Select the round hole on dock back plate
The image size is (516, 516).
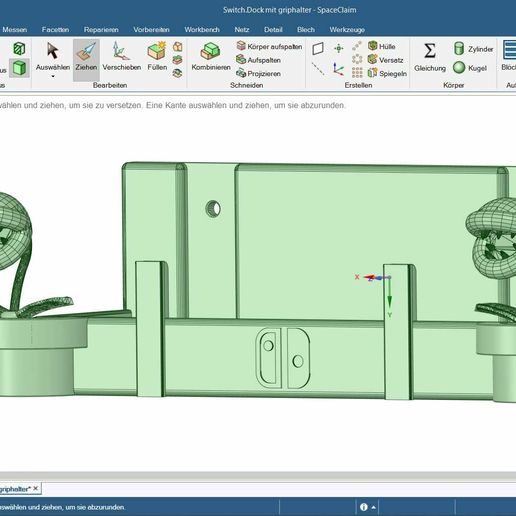(213, 209)
